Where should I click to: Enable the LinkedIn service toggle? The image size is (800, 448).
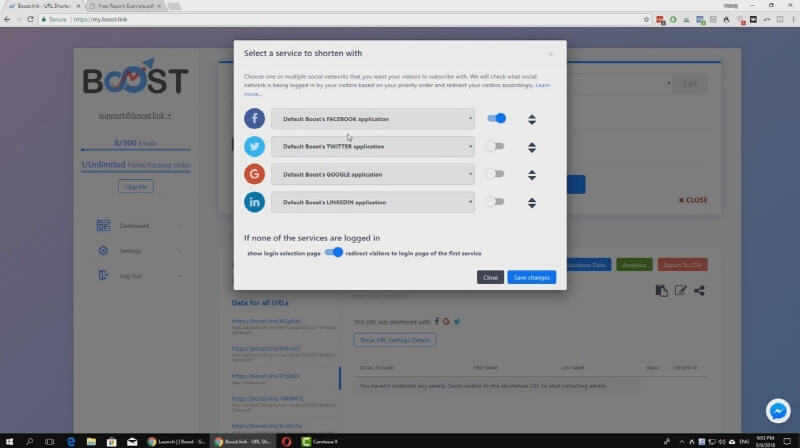point(495,202)
